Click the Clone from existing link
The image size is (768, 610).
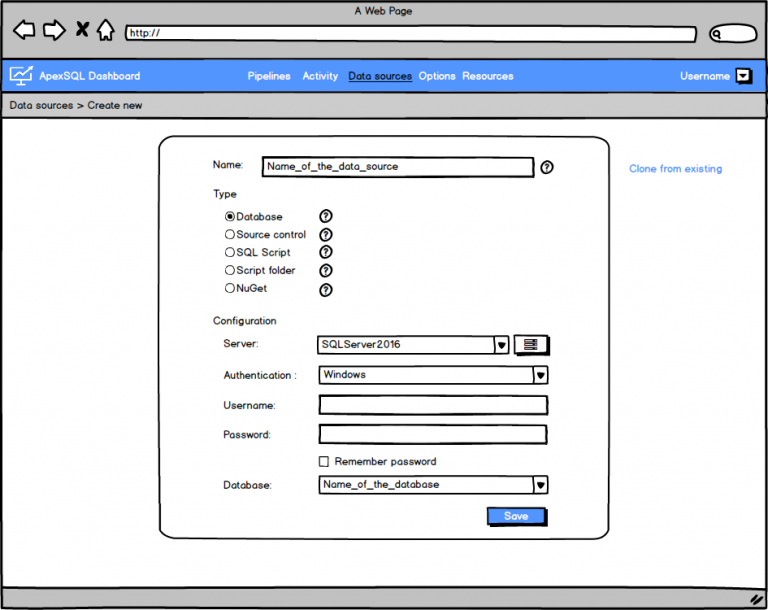tap(675, 169)
